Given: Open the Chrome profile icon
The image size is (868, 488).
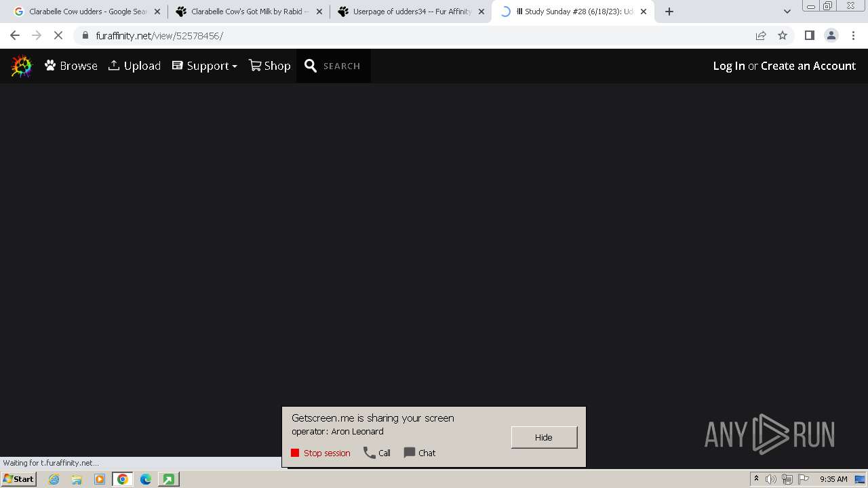Looking at the screenshot, I should 831,35.
